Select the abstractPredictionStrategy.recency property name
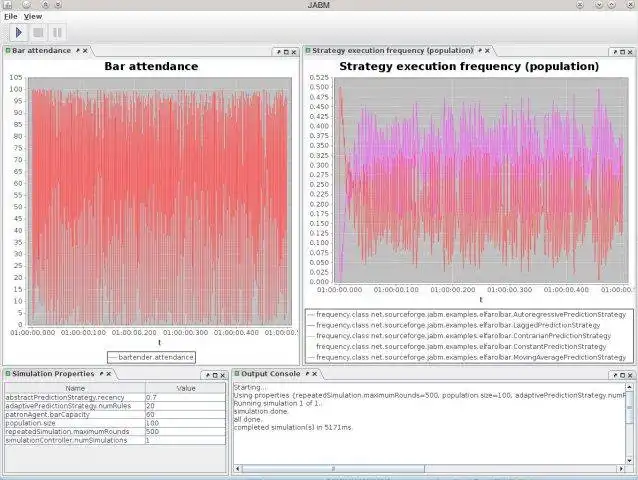This screenshot has width=638, height=480. [x=75, y=397]
